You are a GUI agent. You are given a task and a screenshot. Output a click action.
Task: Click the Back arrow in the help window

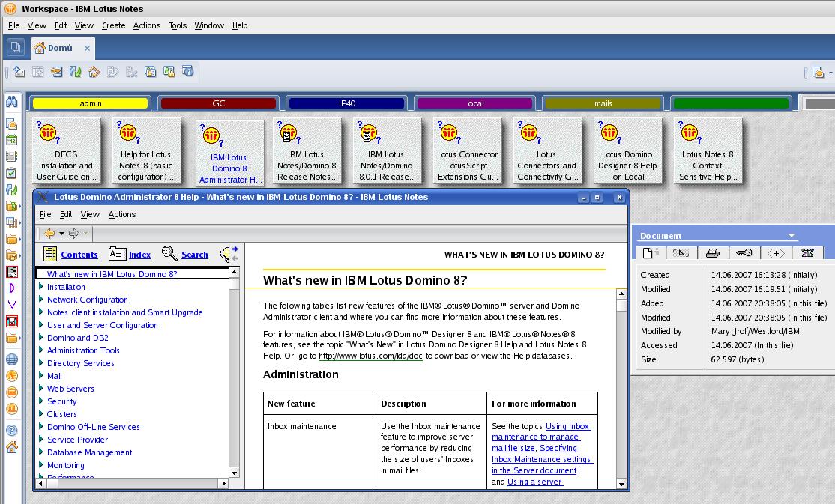49,233
